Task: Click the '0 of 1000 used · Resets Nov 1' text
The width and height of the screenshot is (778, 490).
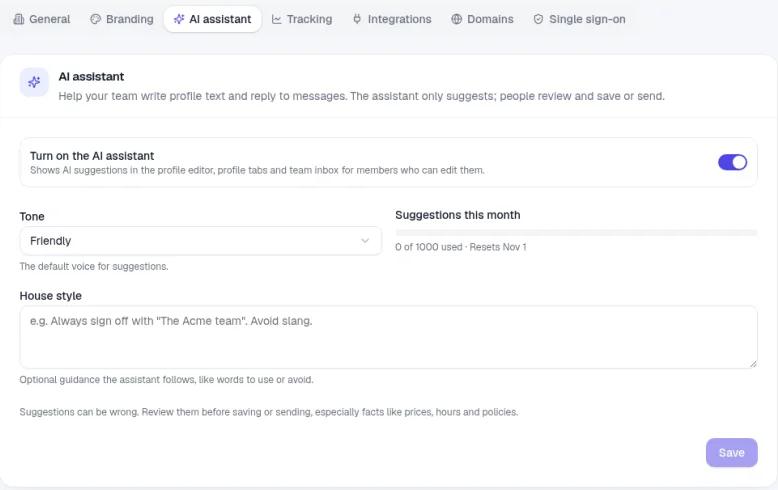Action: 460,247
